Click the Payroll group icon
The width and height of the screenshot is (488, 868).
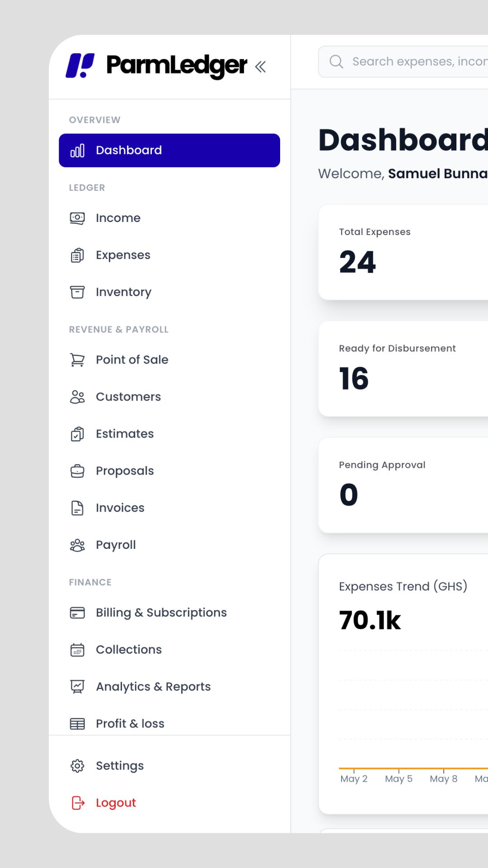point(77,545)
